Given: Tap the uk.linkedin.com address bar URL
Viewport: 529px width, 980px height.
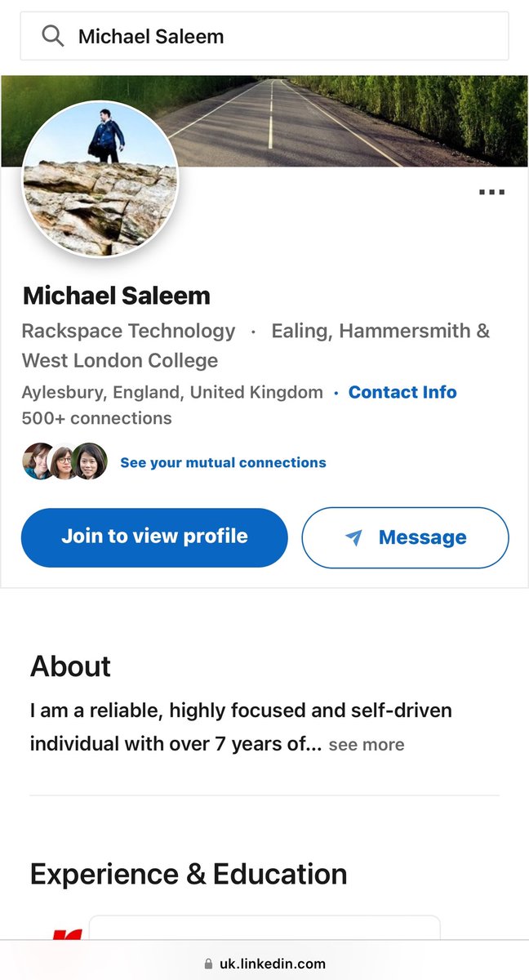Looking at the screenshot, I should coord(273,964).
